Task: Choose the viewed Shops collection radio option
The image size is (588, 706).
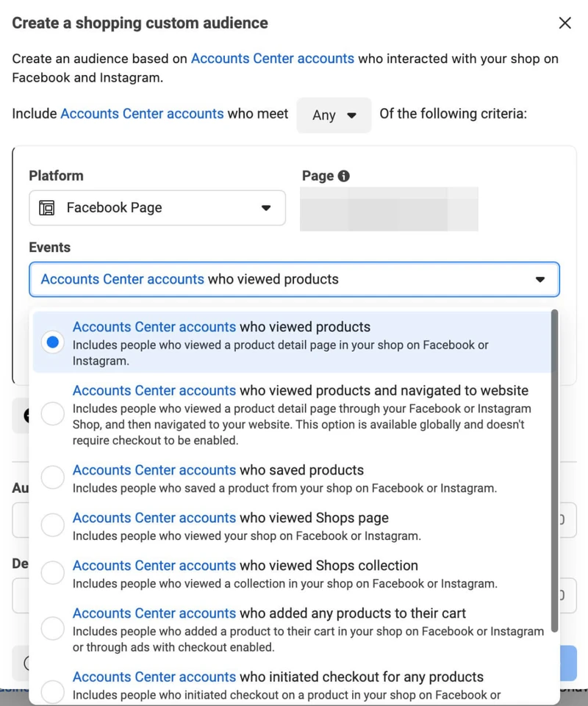Action: pos(53,573)
